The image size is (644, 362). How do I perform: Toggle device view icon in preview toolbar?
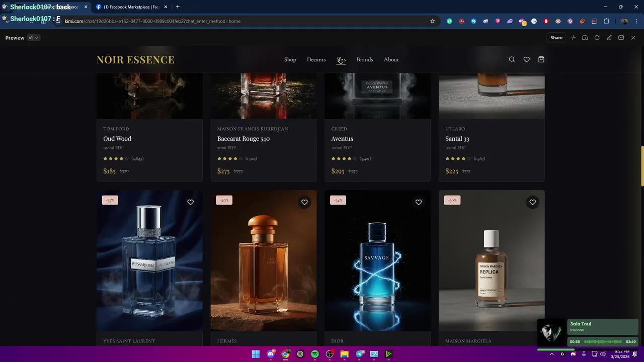pos(585,38)
